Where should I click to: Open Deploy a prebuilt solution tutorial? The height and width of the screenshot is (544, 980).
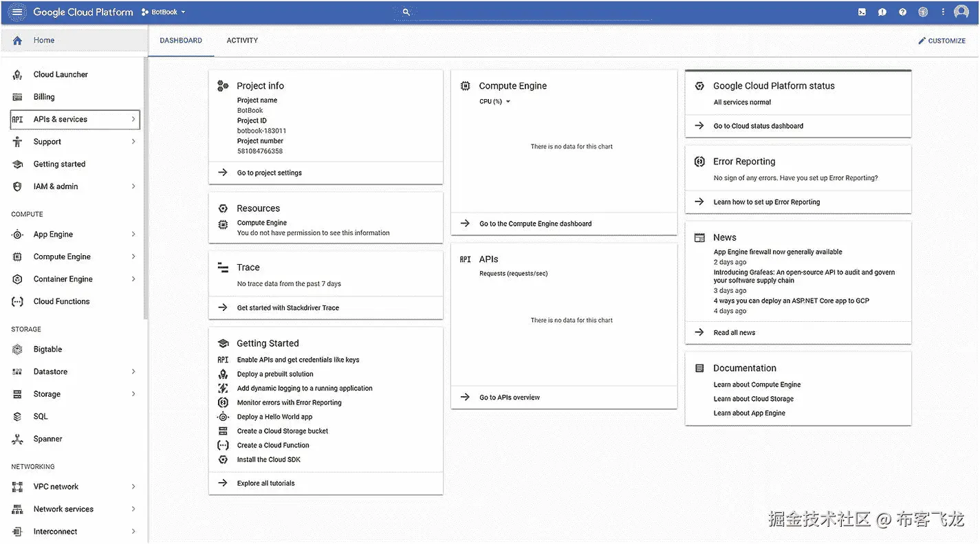(x=275, y=374)
